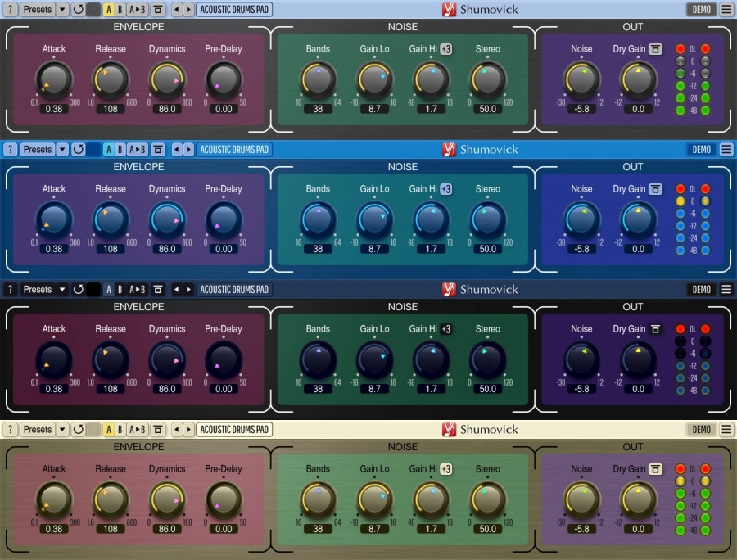Select previous preset in the gray-themed plugin

[x=177, y=9]
